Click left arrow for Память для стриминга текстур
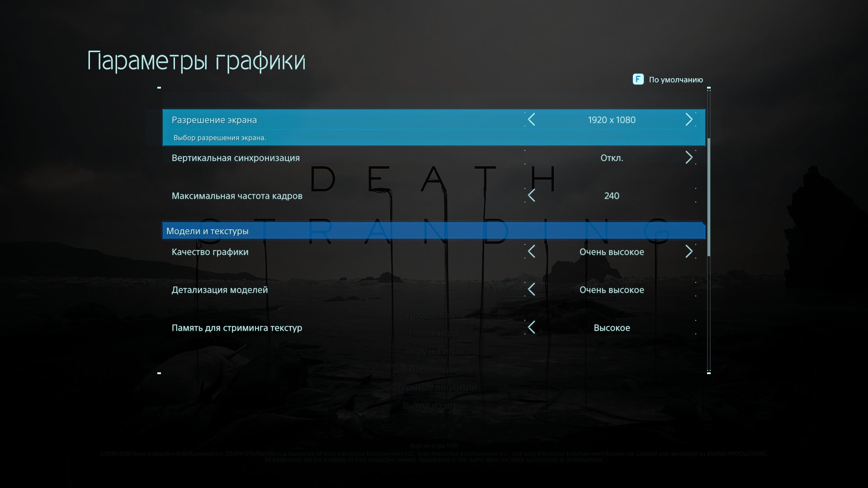Image resolution: width=868 pixels, height=488 pixels. tap(532, 328)
